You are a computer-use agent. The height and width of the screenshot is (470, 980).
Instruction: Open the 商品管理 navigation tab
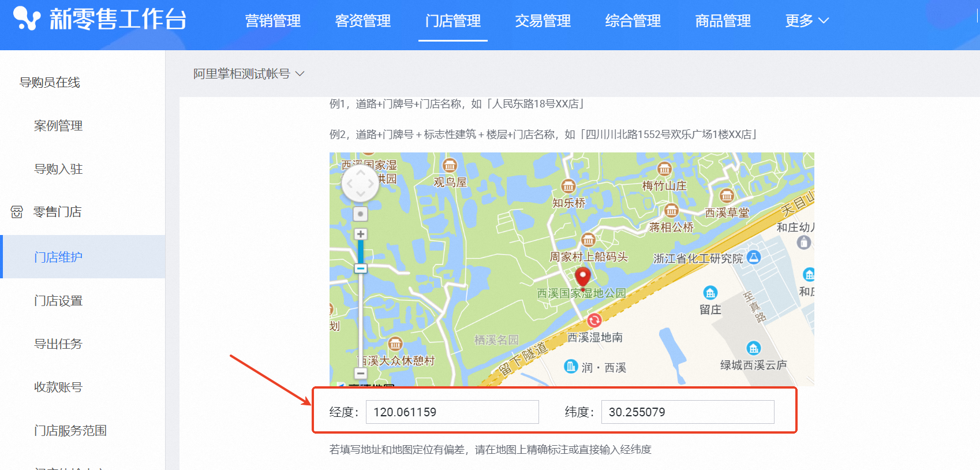click(723, 21)
